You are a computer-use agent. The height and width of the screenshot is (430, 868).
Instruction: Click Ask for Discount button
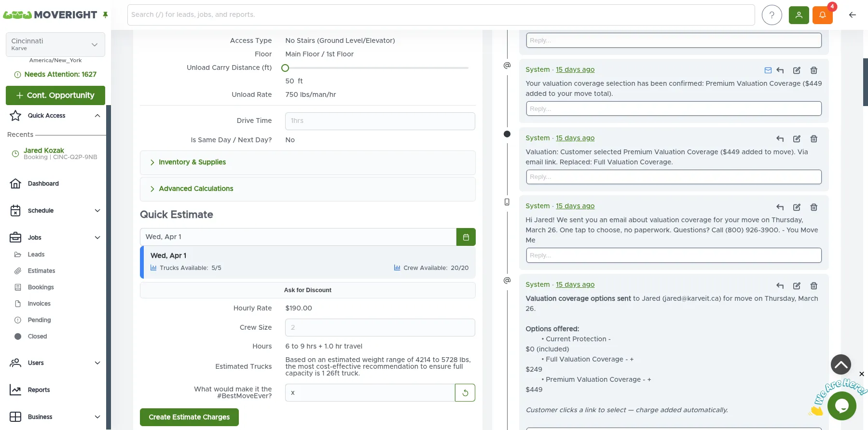308,290
